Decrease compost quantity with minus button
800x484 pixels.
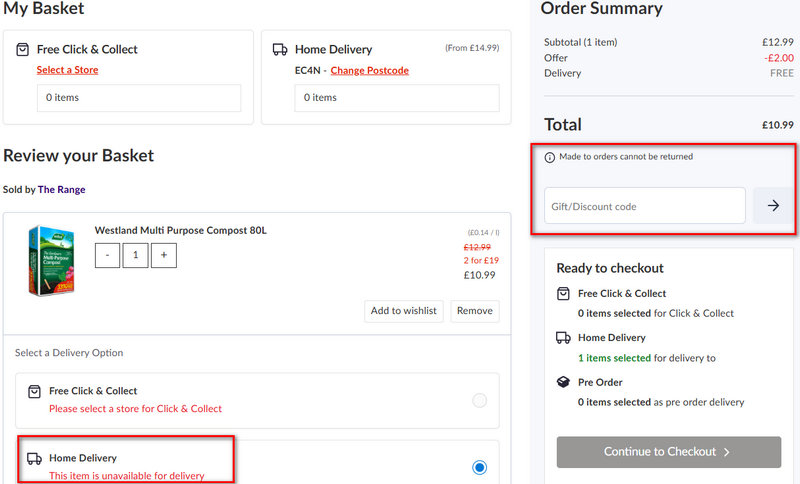pyautogui.click(x=107, y=255)
